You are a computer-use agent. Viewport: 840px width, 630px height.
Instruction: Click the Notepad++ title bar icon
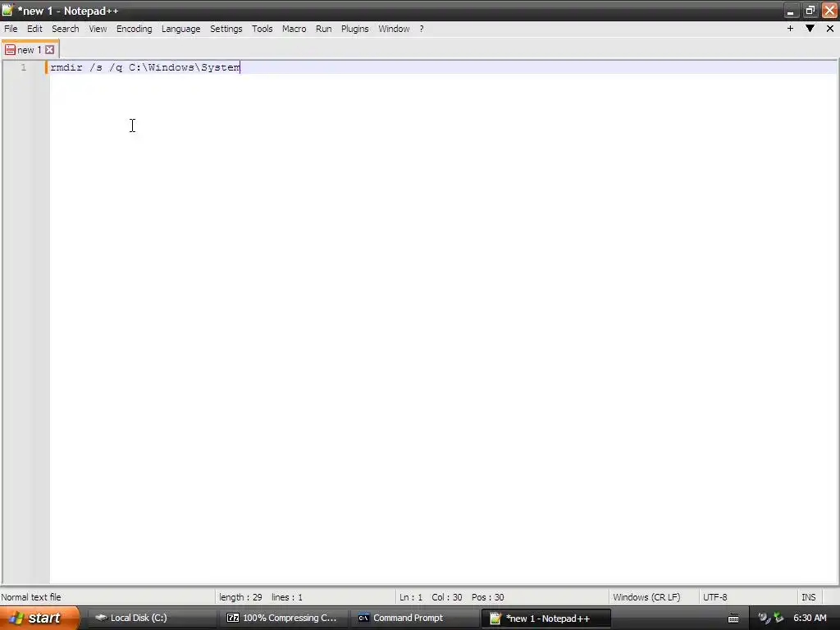tap(7, 10)
